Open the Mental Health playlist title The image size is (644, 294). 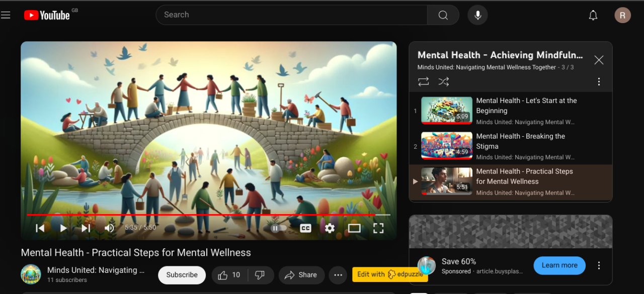pos(500,55)
